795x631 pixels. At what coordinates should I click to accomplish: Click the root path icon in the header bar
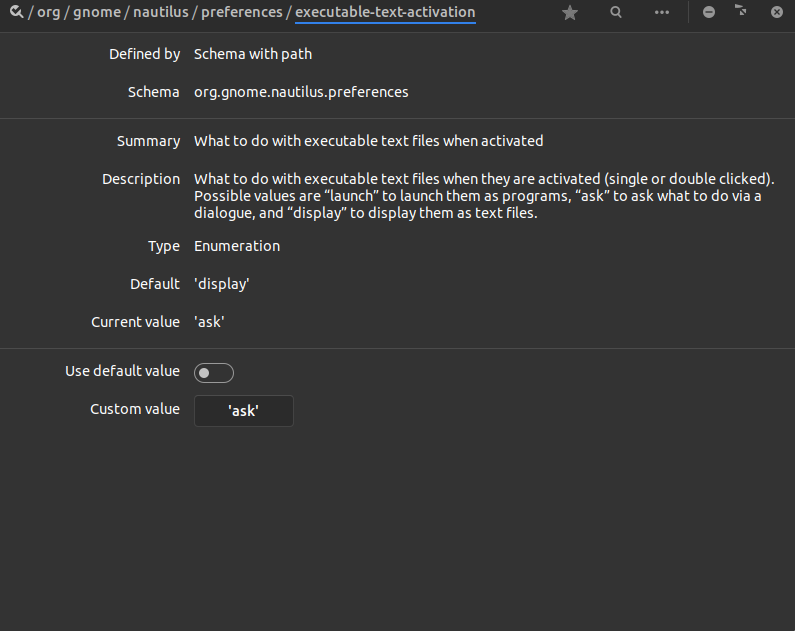tap(16, 12)
